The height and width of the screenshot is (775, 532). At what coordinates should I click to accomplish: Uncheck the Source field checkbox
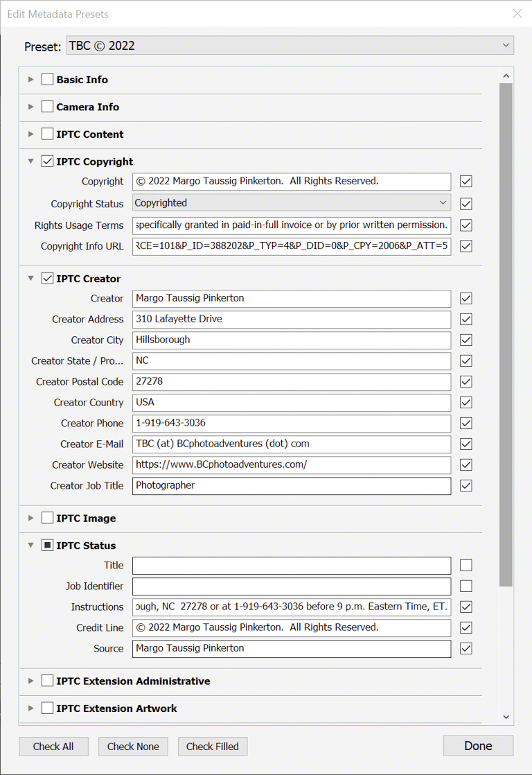465,648
